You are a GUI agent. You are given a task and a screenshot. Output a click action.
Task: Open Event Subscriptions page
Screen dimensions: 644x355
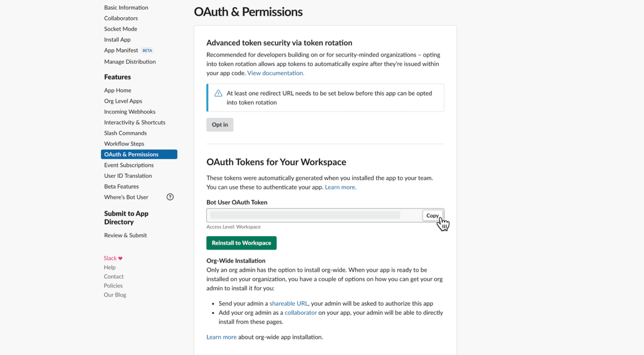click(129, 165)
